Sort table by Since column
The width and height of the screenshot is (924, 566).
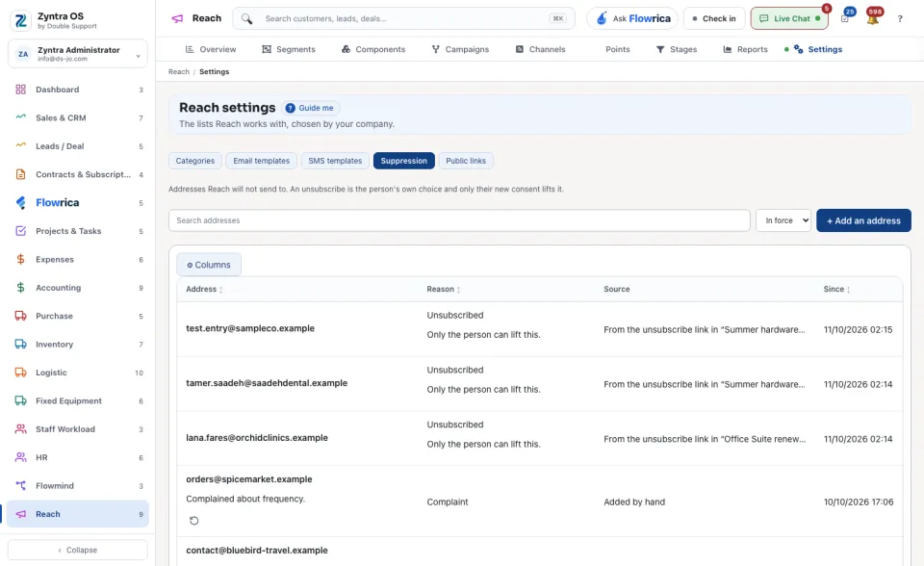pyautogui.click(x=836, y=289)
